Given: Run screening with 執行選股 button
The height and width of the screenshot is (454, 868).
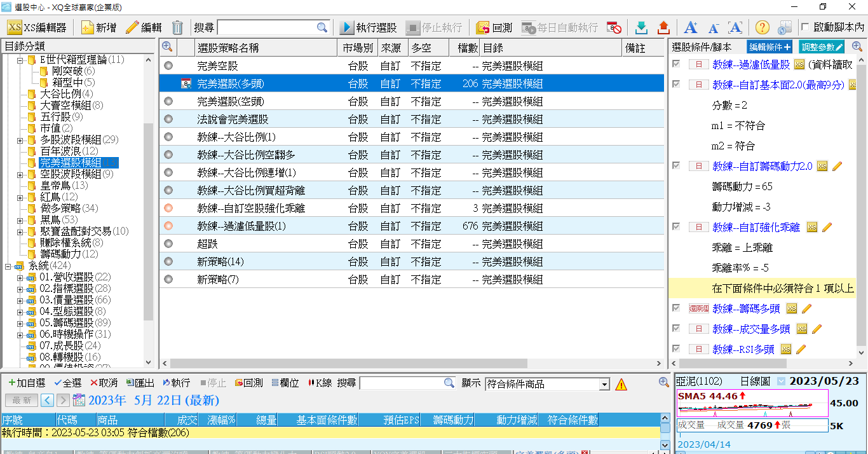Looking at the screenshot, I should click(368, 27).
